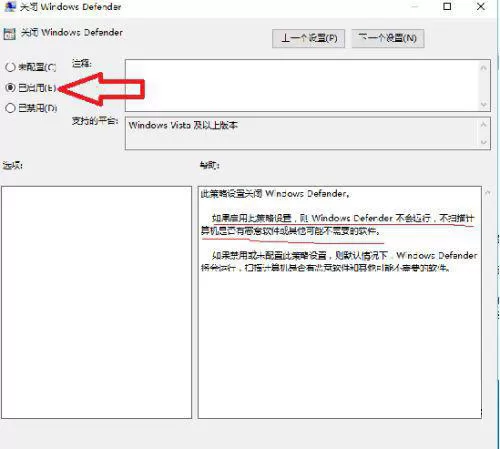Screen dimensions: 500x449
Task: Select the 已启用(E) radio button
Action: (10, 88)
